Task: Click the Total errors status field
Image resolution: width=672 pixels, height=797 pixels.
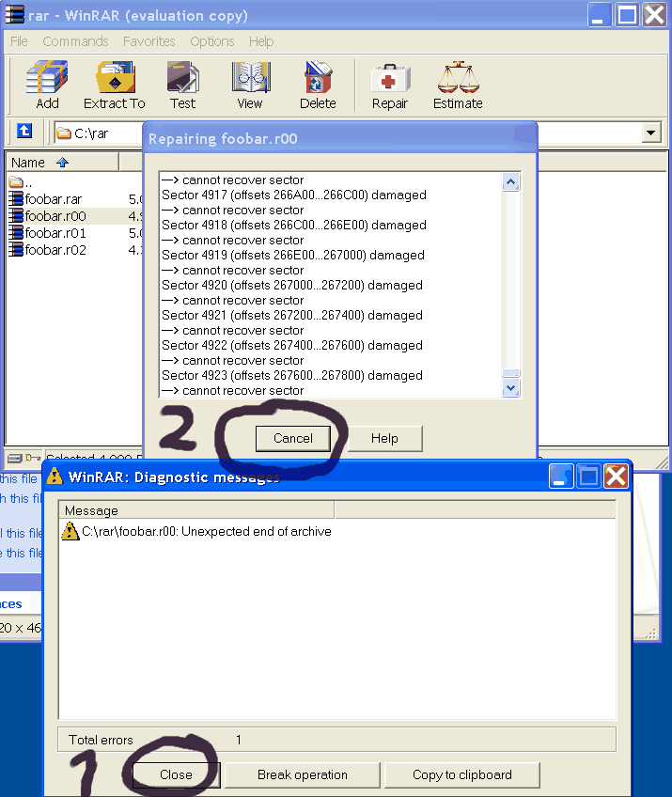Action: point(337,740)
